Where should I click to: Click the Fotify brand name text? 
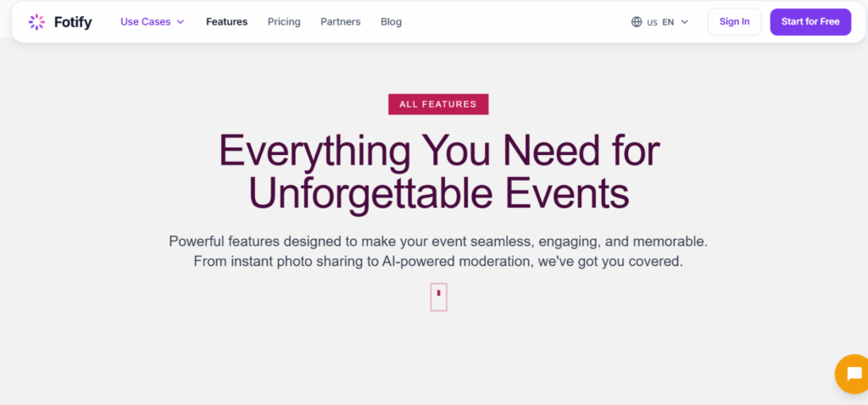74,22
